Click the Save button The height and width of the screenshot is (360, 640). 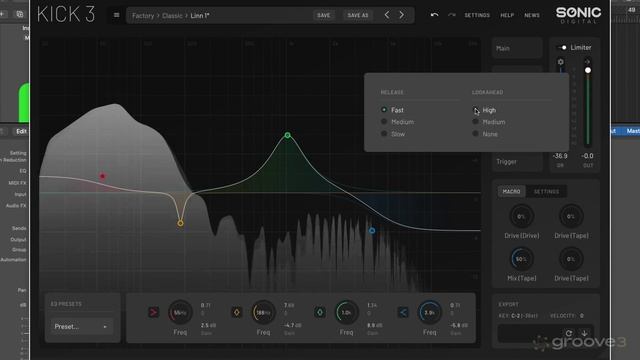324,16
